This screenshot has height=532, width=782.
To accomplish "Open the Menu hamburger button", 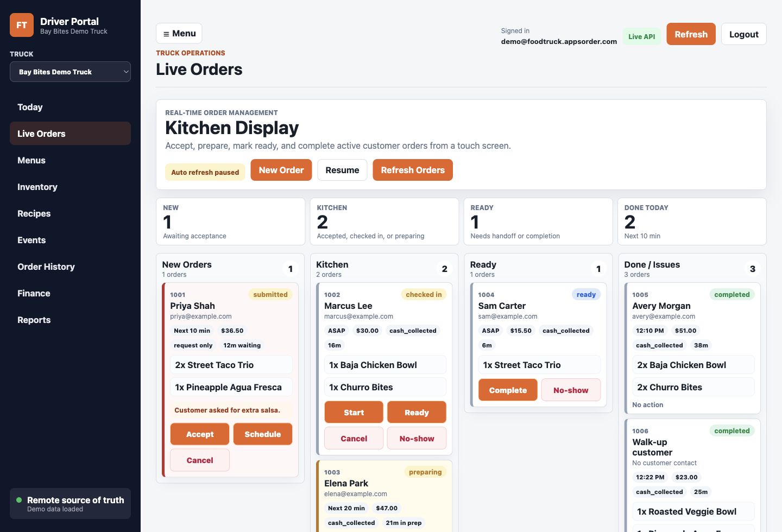I will pyautogui.click(x=179, y=33).
